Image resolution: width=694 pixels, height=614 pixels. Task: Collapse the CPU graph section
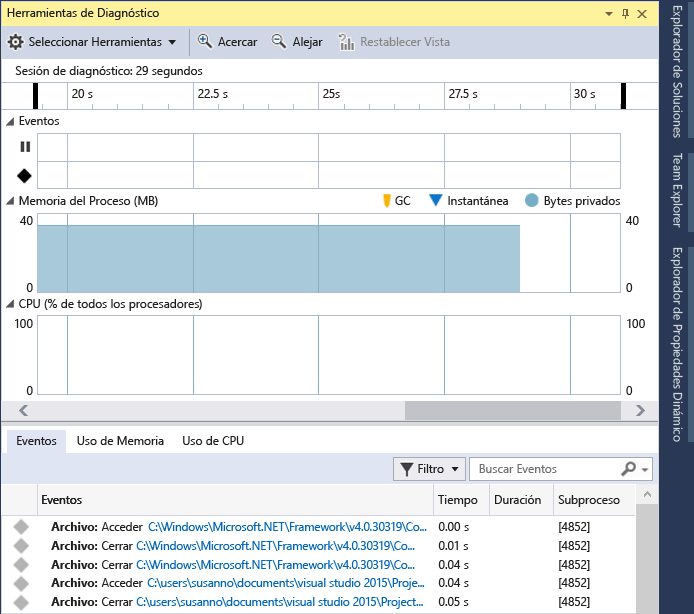(x=10, y=304)
